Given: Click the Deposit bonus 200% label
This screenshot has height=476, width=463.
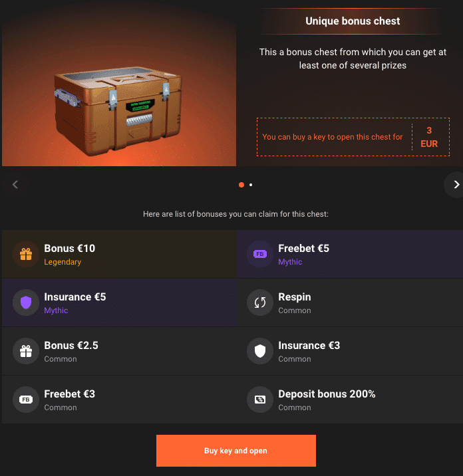Looking at the screenshot, I should pos(327,394).
